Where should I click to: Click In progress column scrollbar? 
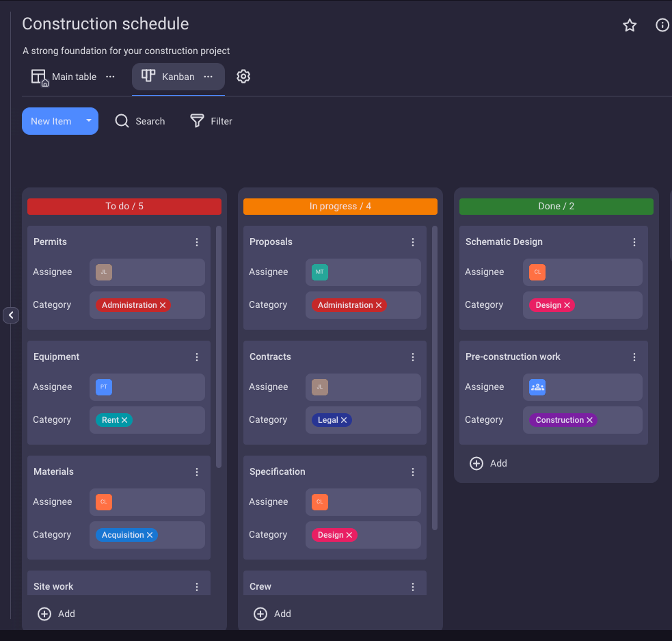click(435, 378)
